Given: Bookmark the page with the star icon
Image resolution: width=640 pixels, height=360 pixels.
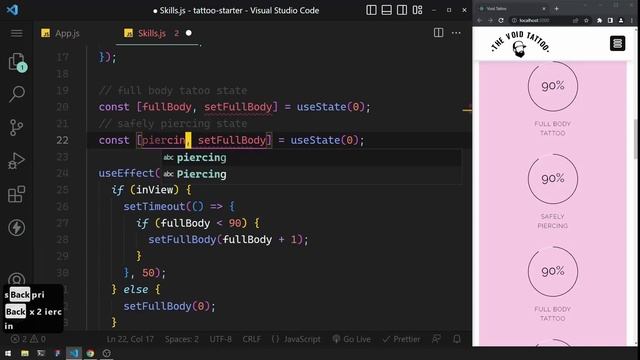Looking at the screenshot, I should pyautogui.click(x=586, y=20).
